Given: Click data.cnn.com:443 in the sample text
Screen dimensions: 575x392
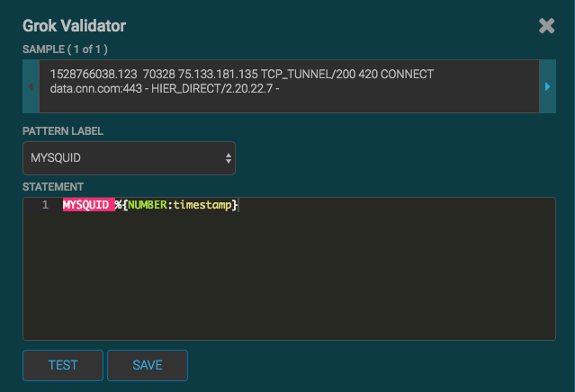Looking at the screenshot, I should pos(96,89).
